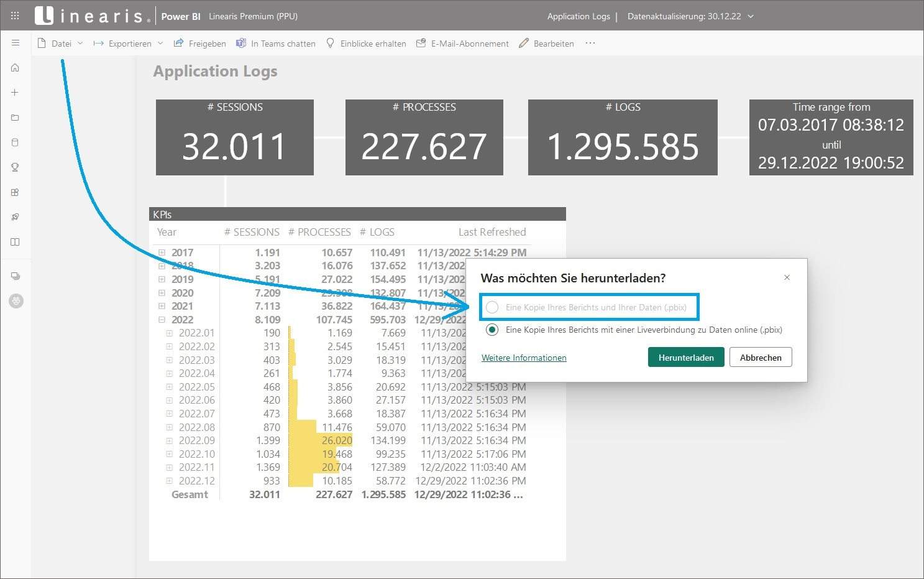Open the OneLake data hub icon
924x579 pixels.
15,142
